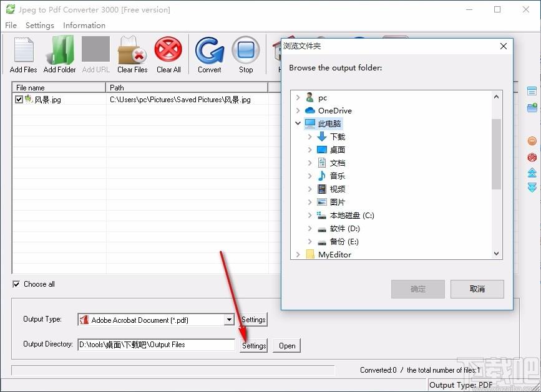Select the 音乐 folder in the tree
541x392 pixels.
coord(331,176)
